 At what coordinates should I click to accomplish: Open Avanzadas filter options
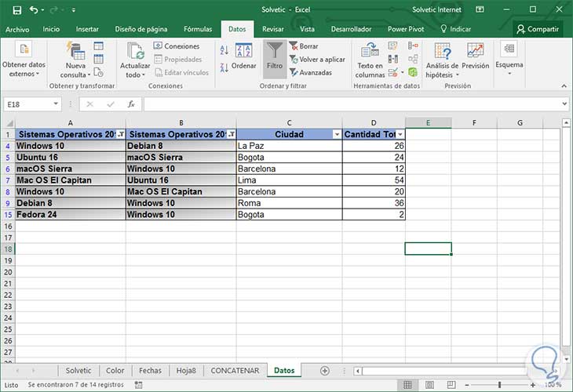pyautogui.click(x=310, y=72)
